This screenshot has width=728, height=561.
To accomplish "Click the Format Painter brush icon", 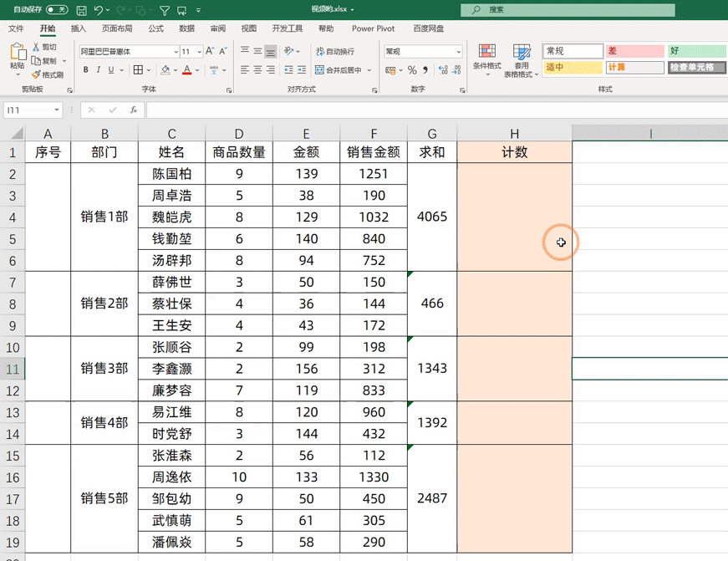I will point(36,74).
